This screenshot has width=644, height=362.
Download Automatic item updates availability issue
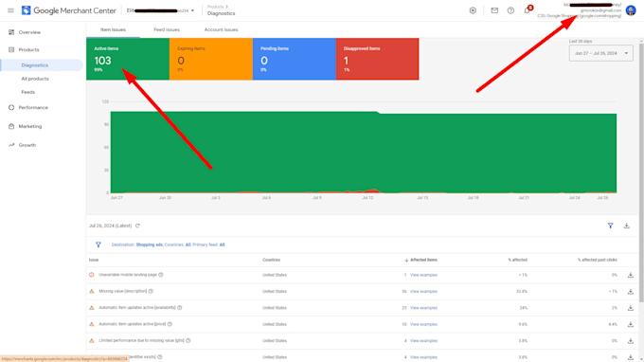click(x=631, y=308)
